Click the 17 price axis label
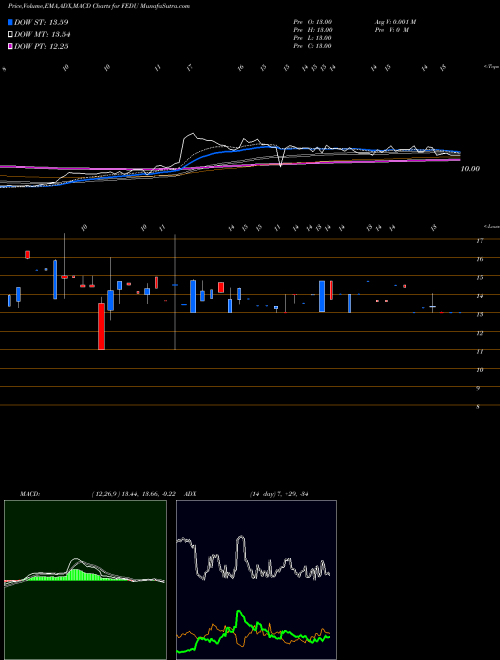Screen dimensions: 500x660 (479, 241)
